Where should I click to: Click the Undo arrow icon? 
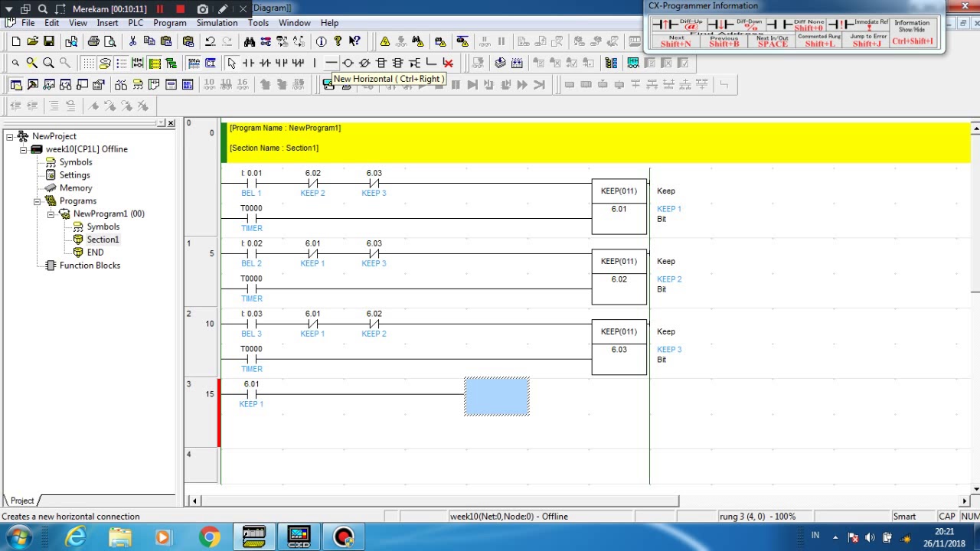pyautogui.click(x=210, y=41)
